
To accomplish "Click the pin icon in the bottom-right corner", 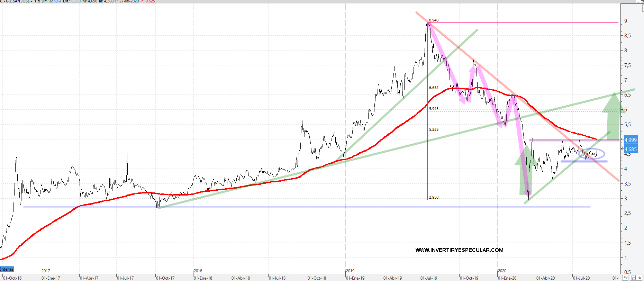I will pyautogui.click(x=640, y=278).
